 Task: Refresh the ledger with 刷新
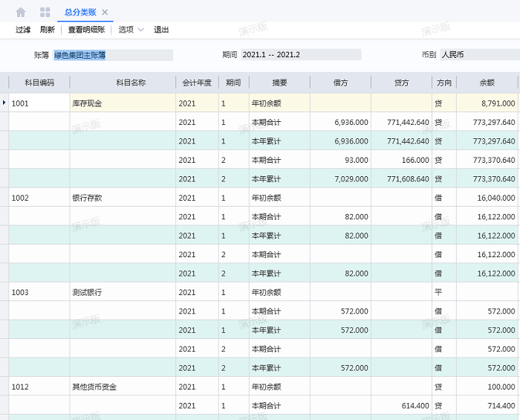pos(47,30)
